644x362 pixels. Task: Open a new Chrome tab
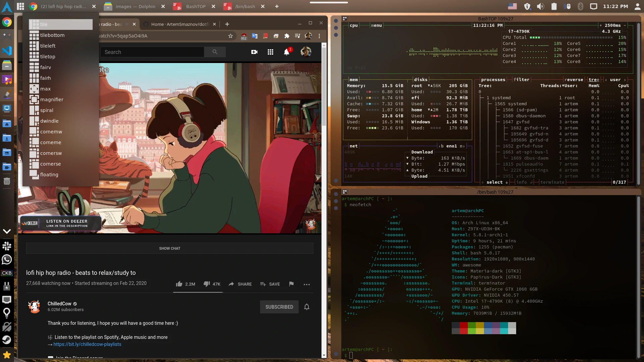[227, 24]
